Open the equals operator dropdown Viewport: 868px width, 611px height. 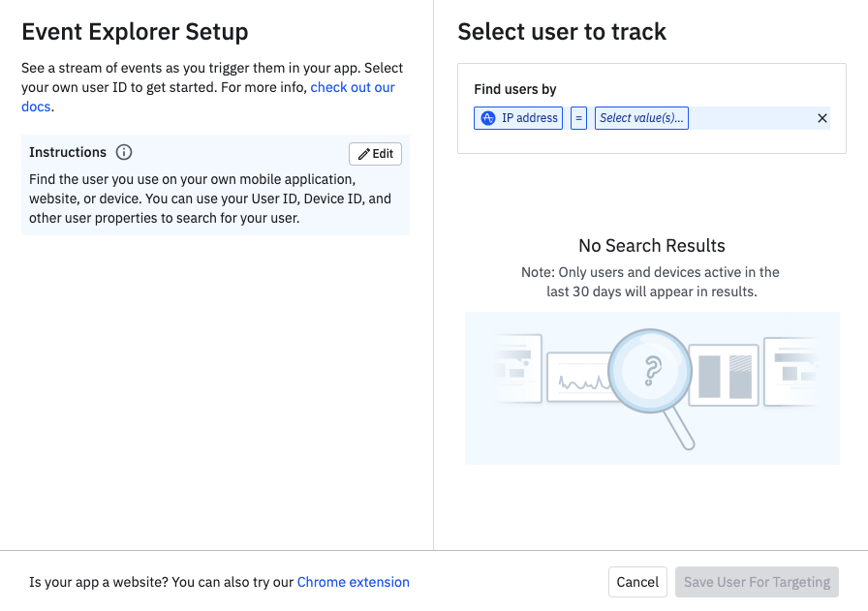(578, 118)
